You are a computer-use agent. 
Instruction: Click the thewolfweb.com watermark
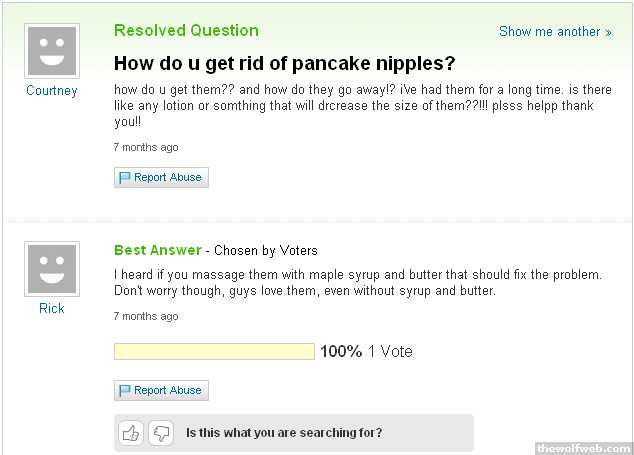pyautogui.click(x=583, y=447)
